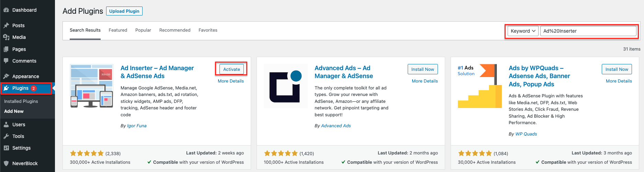The height and width of the screenshot is (172, 644).
Task: Click the Tools wrench icon
Action: 6,136
